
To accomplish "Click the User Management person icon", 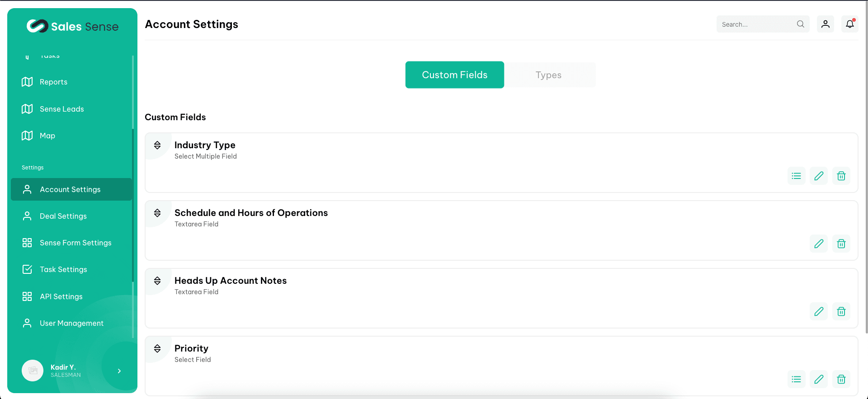I will tap(27, 323).
